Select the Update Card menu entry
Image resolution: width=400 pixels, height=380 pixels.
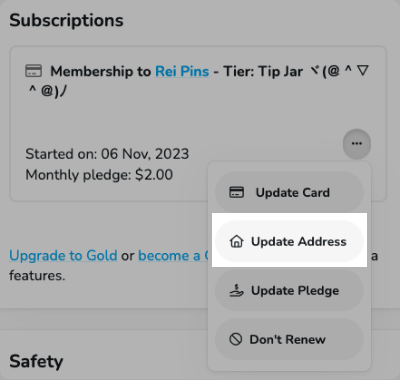coord(289,193)
